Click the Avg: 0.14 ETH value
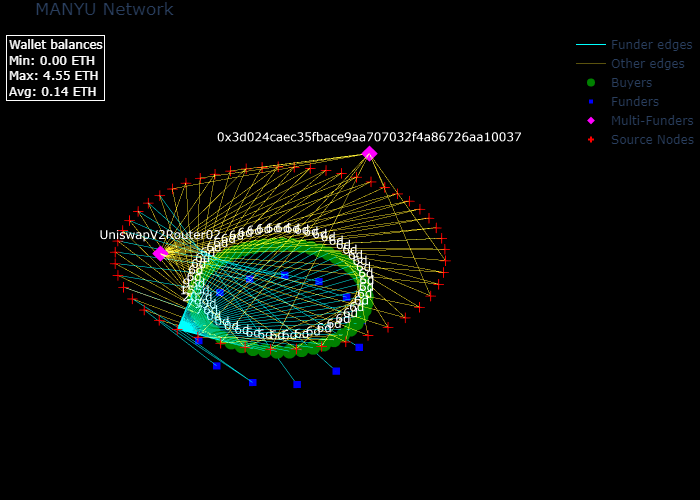The image size is (700, 500). tap(53, 92)
